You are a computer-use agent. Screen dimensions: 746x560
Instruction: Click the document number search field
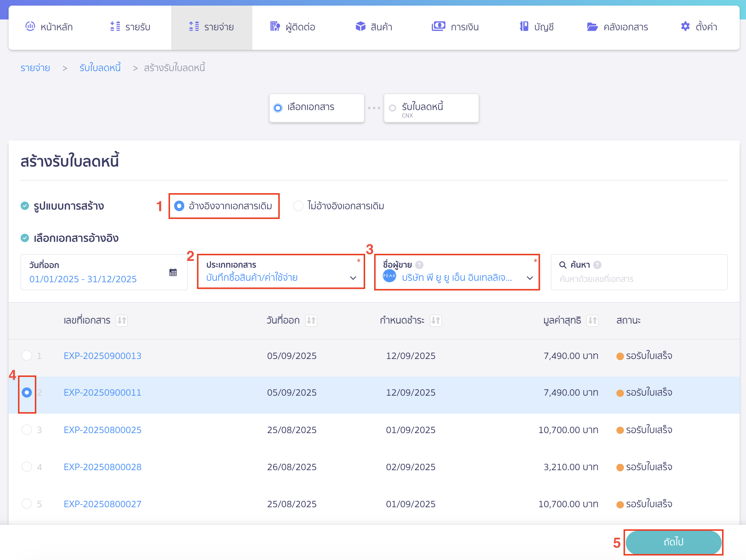pyautogui.click(x=639, y=279)
